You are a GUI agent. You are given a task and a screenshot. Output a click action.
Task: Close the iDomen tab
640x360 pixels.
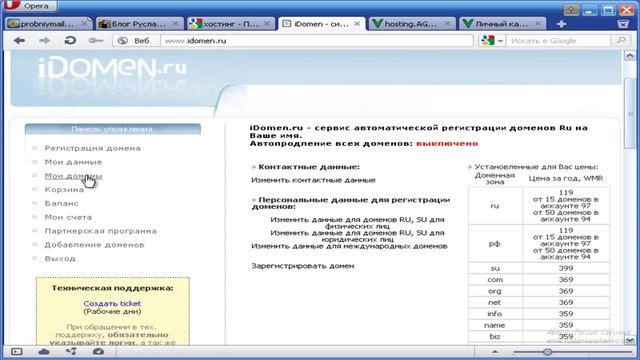tap(357, 24)
